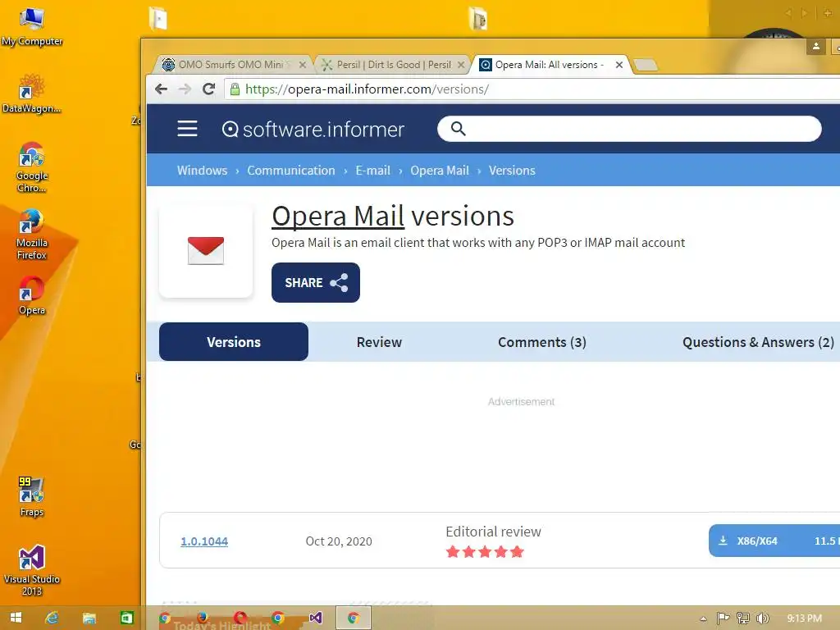Go to E-mail breadcrumb
Image resolution: width=840 pixels, height=630 pixels.
coord(373,171)
